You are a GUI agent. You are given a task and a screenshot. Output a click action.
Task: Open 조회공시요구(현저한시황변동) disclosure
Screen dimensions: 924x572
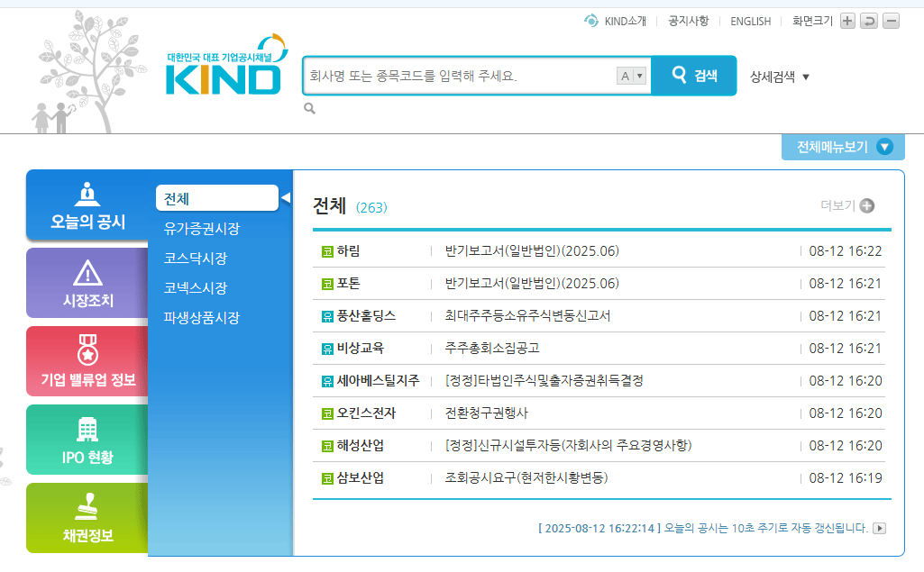pos(526,477)
